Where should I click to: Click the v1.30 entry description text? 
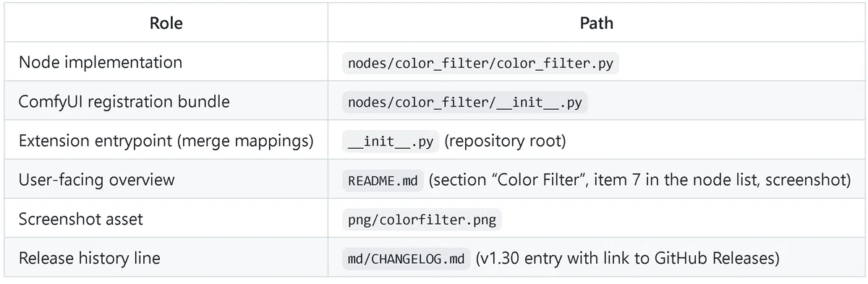[x=628, y=259]
